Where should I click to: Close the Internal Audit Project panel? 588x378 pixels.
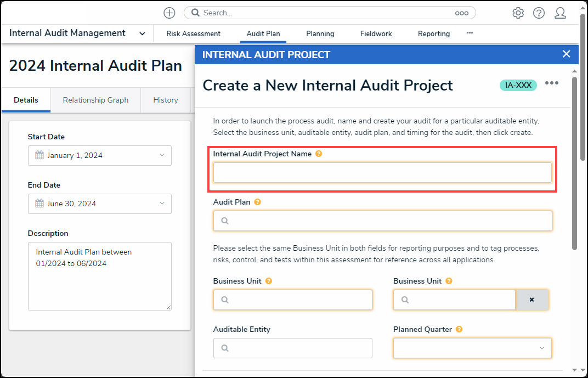(x=566, y=54)
